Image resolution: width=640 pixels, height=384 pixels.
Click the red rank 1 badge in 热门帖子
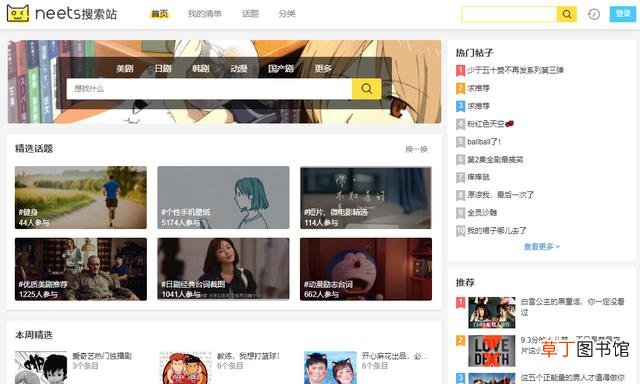[x=460, y=70]
